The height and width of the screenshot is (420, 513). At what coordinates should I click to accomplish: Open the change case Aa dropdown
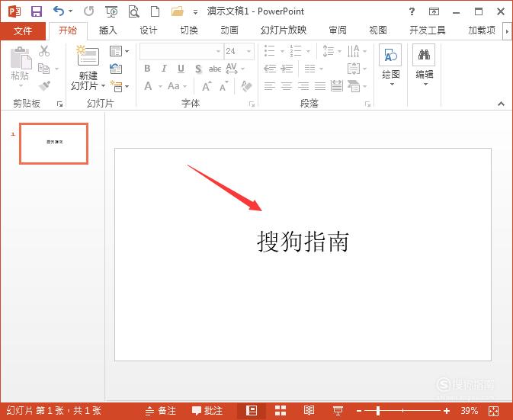[177, 86]
